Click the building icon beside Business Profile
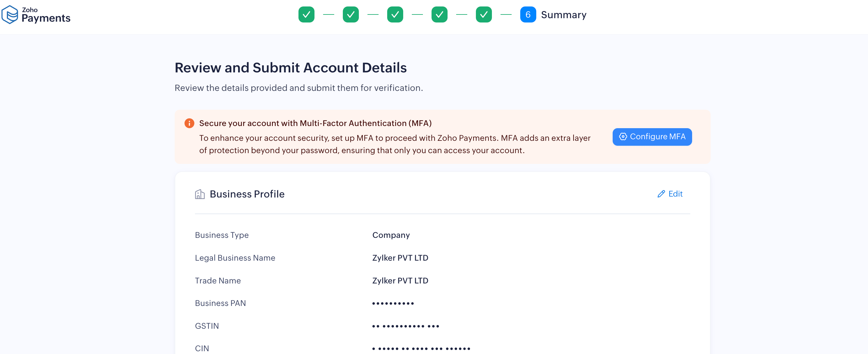Image resolution: width=868 pixels, height=354 pixels. pyautogui.click(x=200, y=194)
